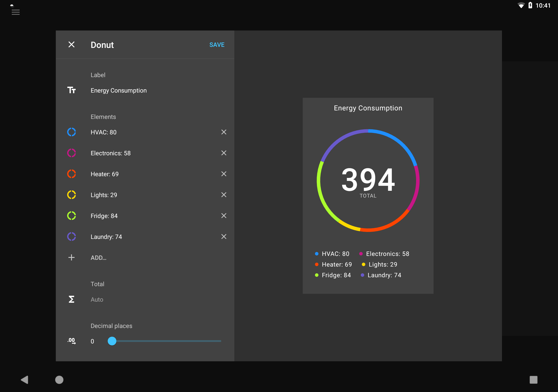Remove the Electronics element

click(224, 153)
